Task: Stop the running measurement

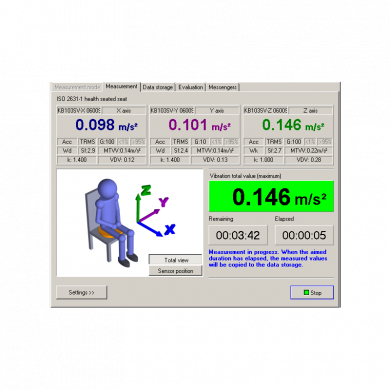Action: (312, 293)
